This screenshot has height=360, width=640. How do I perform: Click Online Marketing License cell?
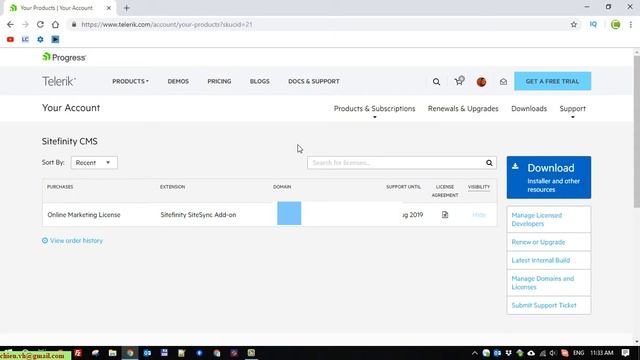point(84,215)
